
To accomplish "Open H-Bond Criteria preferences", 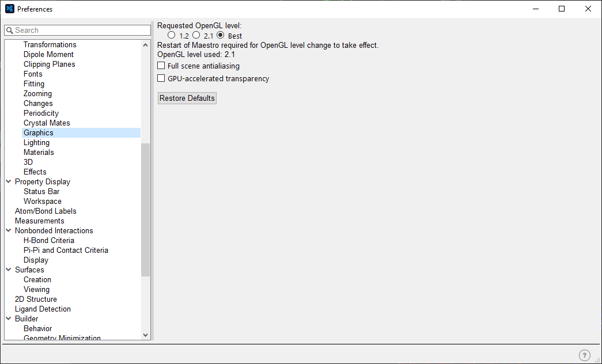I will coord(49,241).
